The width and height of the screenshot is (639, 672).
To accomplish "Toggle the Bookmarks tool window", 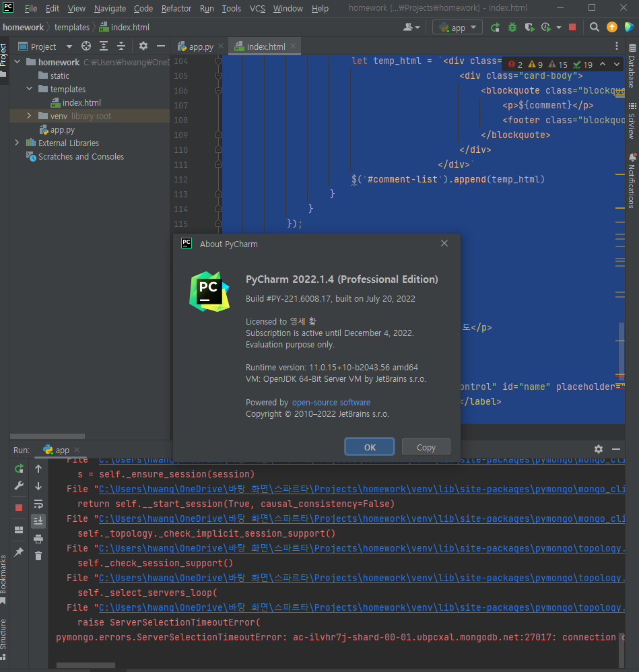I will pyautogui.click(x=3, y=580).
